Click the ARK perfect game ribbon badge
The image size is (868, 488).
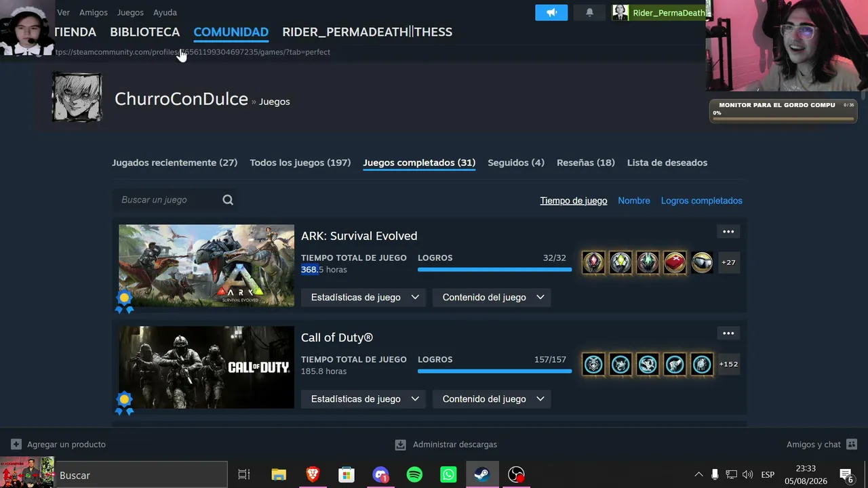click(x=124, y=302)
